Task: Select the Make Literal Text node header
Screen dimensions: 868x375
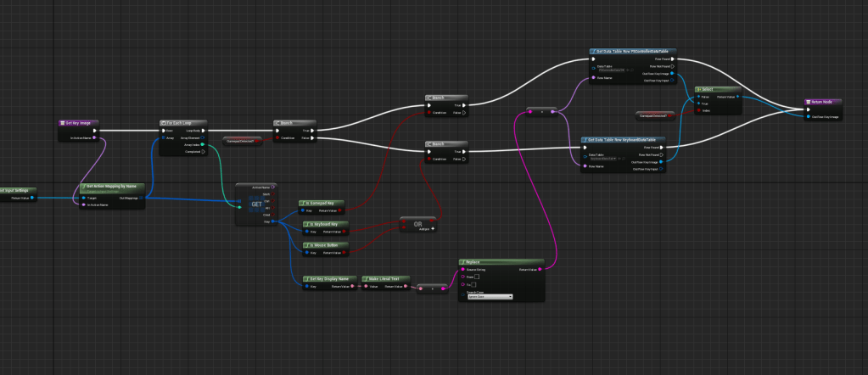Action: pyautogui.click(x=386, y=278)
